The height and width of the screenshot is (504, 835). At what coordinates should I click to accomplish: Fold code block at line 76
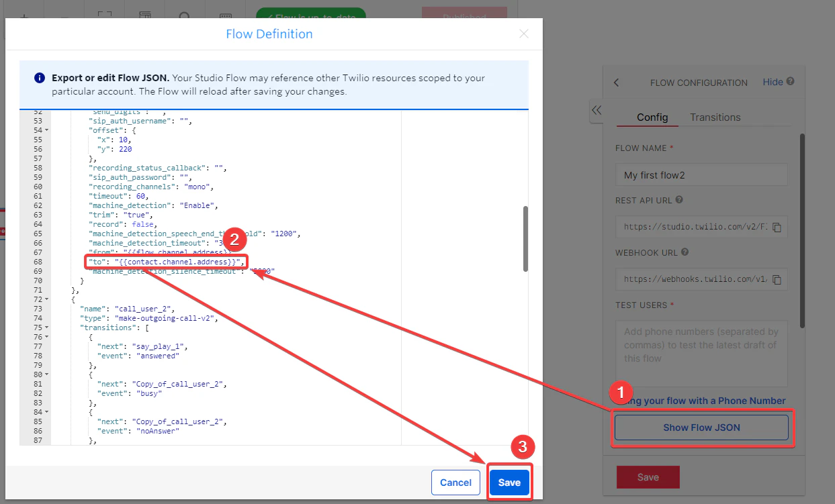[x=46, y=337]
